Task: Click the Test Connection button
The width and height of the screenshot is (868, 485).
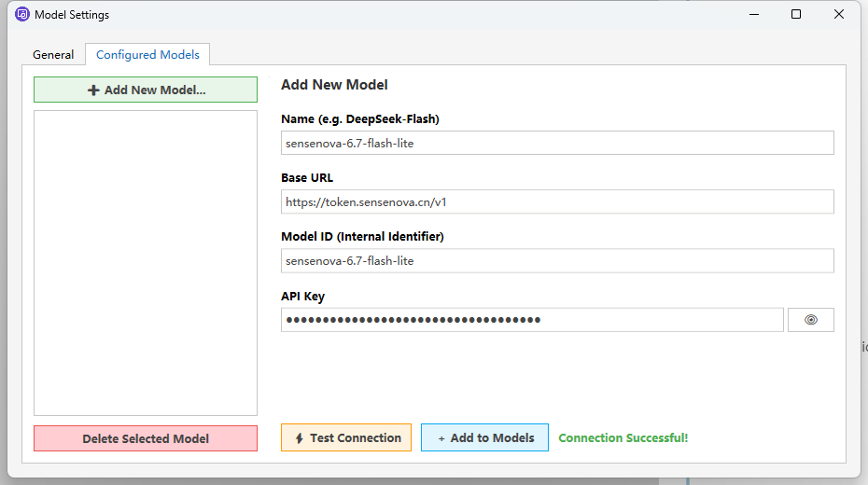Action: click(x=346, y=437)
